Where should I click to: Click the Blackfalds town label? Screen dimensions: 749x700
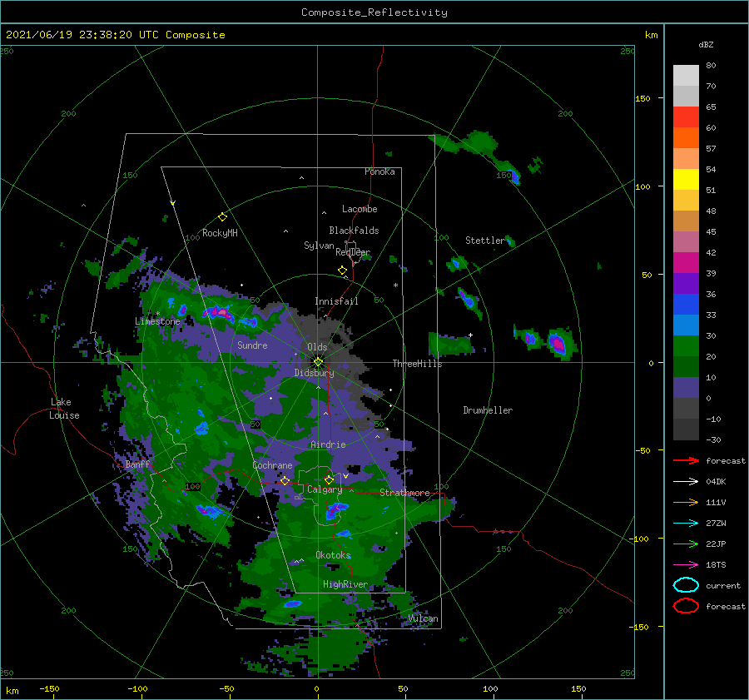(354, 231)
